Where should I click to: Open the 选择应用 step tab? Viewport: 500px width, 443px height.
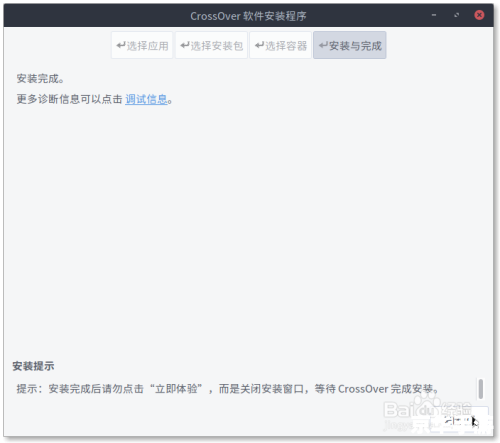tap(142, 45)
